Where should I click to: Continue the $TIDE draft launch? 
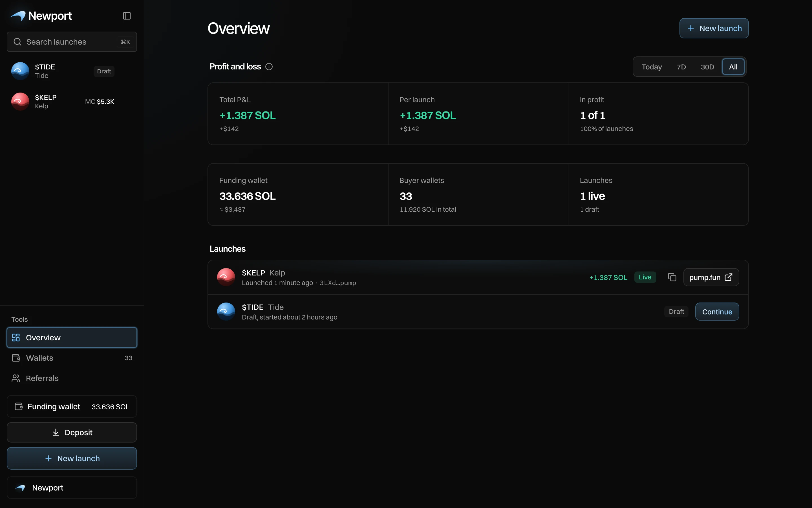point(717,312)
